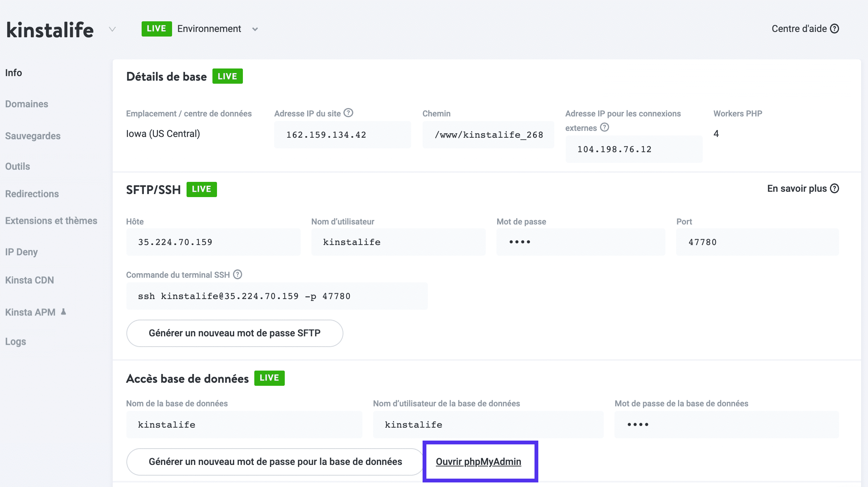Click the help icon beside Adresse IP du site
868x487 pixels.
pyautogui.click(x=348, y=113)
